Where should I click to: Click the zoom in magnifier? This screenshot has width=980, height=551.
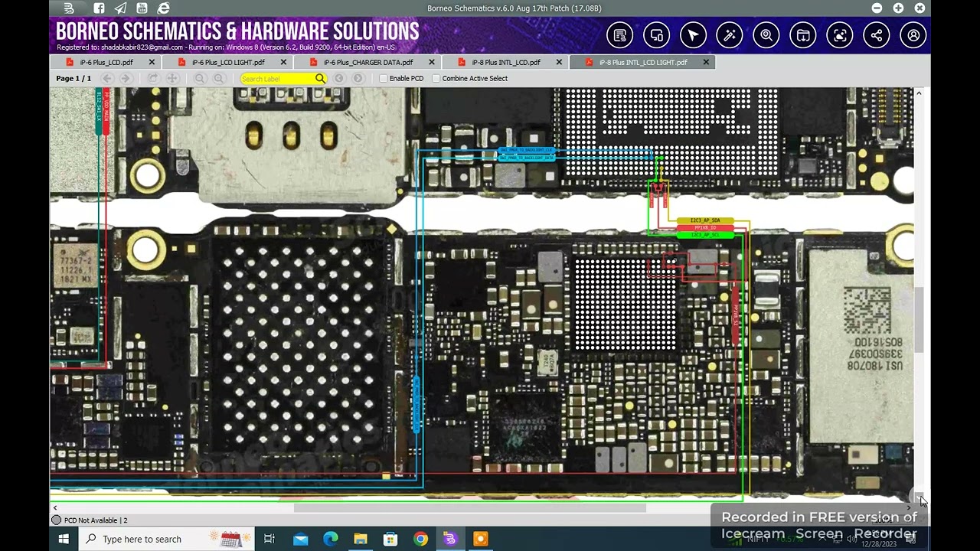point(218,79)
